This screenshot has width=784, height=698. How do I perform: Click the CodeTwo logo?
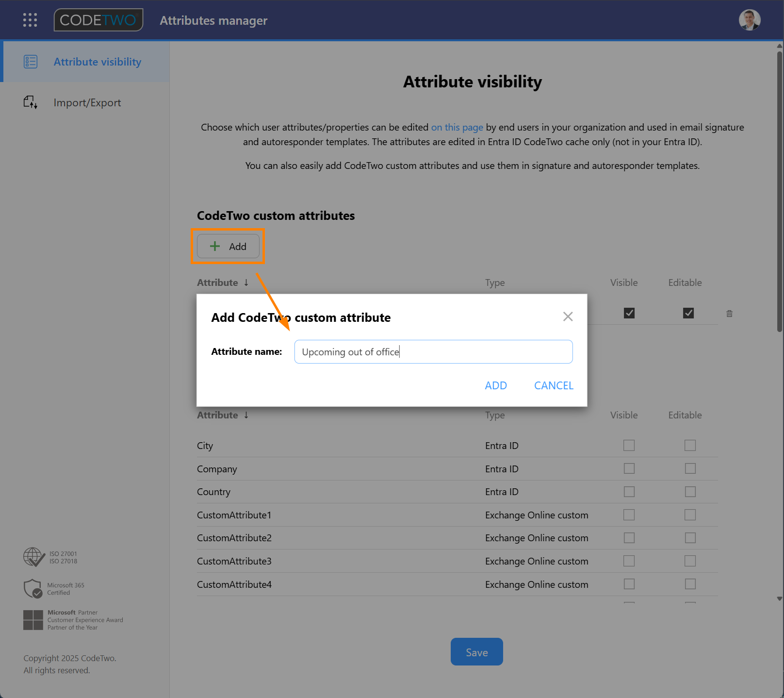tap(98, 20)
